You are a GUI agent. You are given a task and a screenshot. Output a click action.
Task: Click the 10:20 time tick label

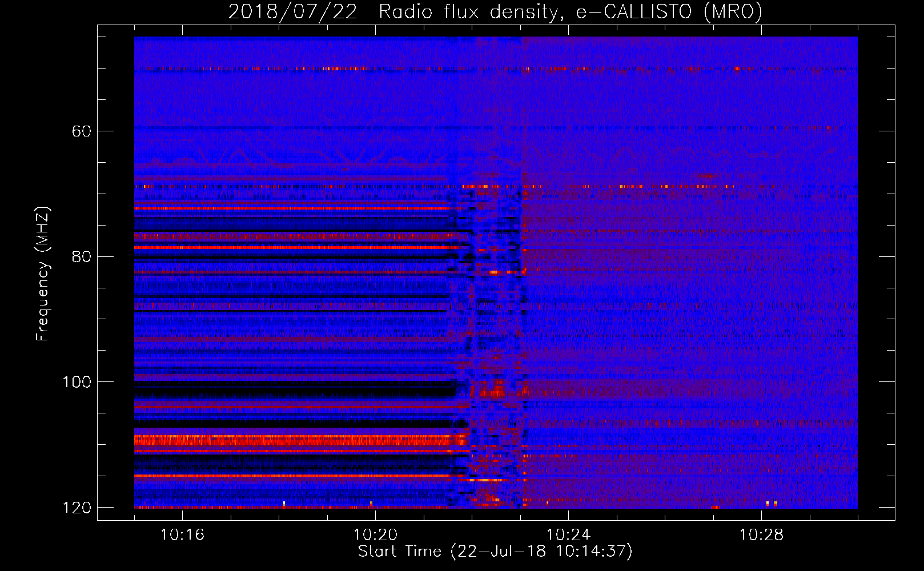(375, 535)
